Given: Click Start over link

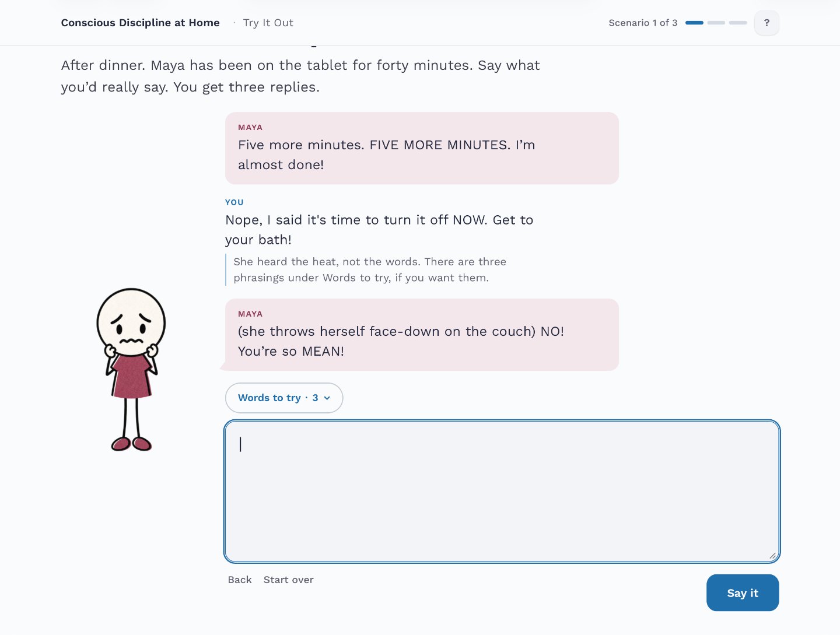Looking at the screenshot, I should 289,580.
